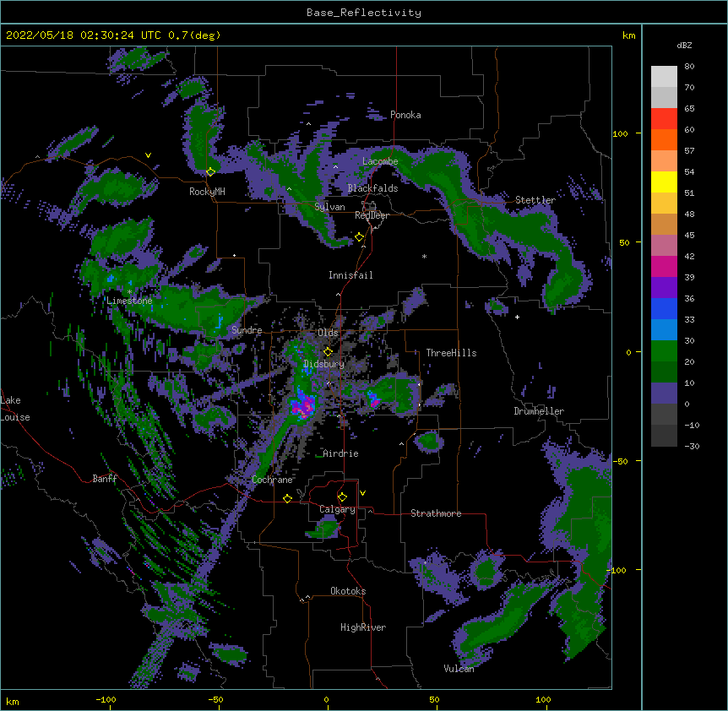Viewport: 728px width, 711px height.
Task: Click the Drumheller city label
Action: click(539, 411)
